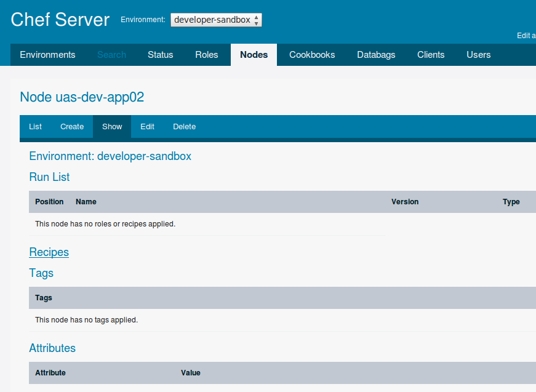Click the Attributes section heading
Screen dimensions: 536x392
(x=52, y=348)
